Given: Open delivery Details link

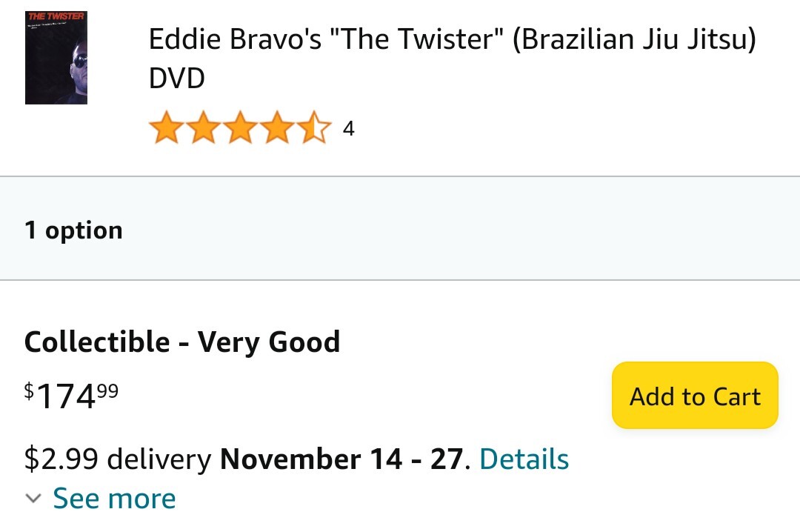Looking at the screenshot, I should pos(524,459).
